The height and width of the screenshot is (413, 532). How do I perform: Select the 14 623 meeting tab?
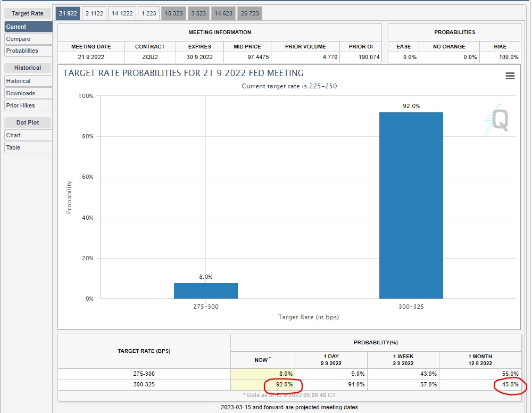(x=223, y=14)
